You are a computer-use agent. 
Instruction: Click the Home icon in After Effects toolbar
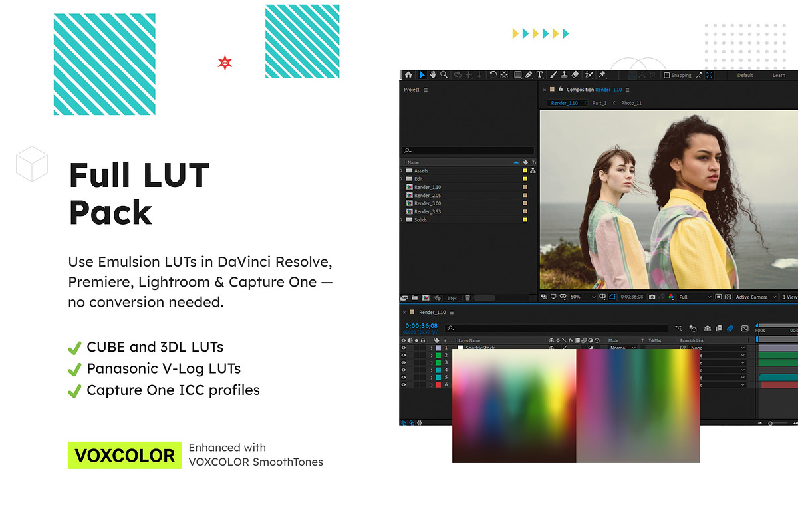coord(408,75)
